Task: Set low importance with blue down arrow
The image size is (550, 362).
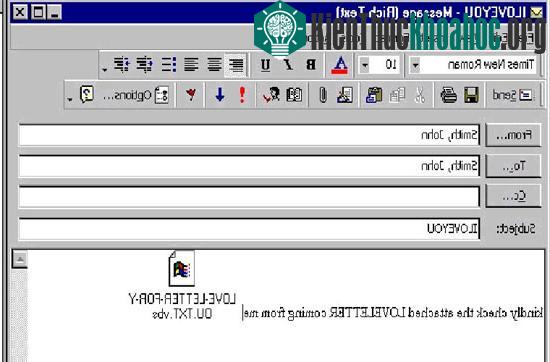Action: [220, 95]
